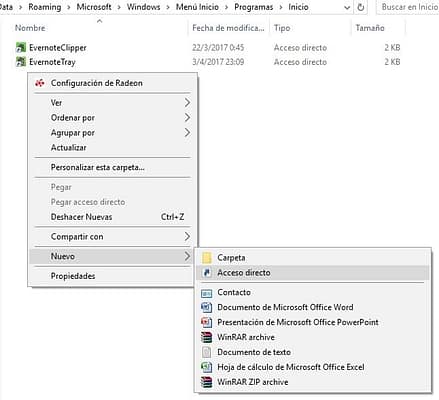The width and height of the screenshot is (439, 400).
Task: Choose Configuración de Radeon from the context menu
Action: [112, 83]
